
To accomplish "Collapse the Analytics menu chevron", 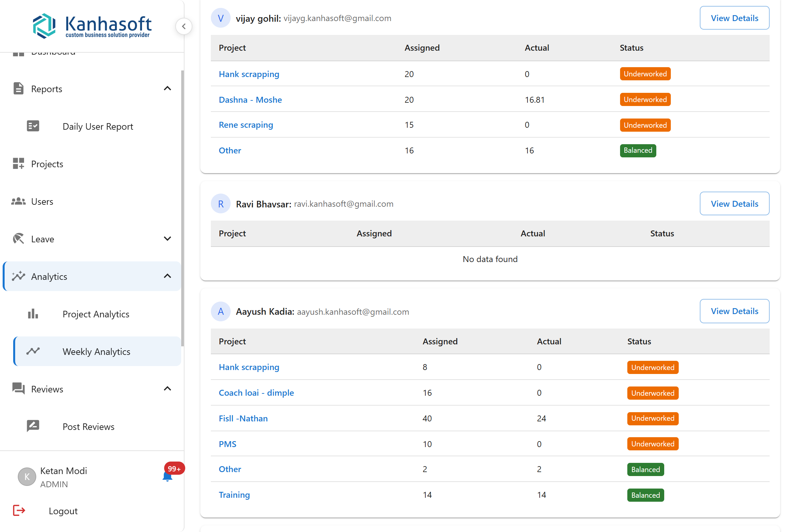I will click(167, 276).
